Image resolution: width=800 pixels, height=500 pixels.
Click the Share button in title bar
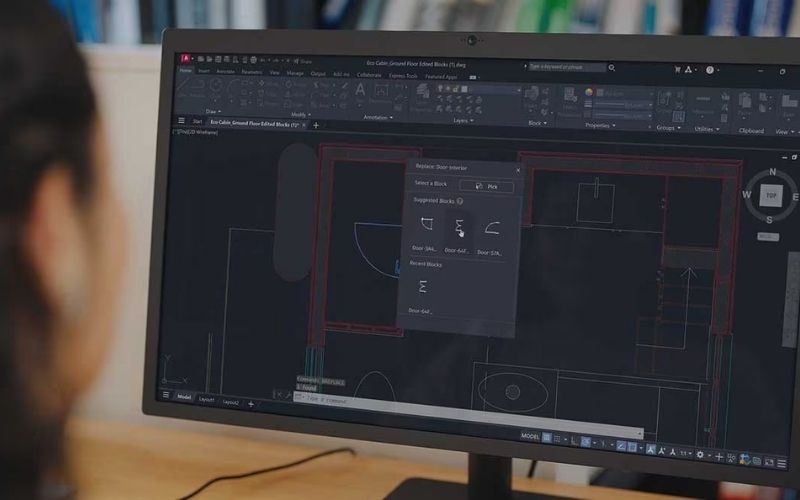[x=304, y=61]
